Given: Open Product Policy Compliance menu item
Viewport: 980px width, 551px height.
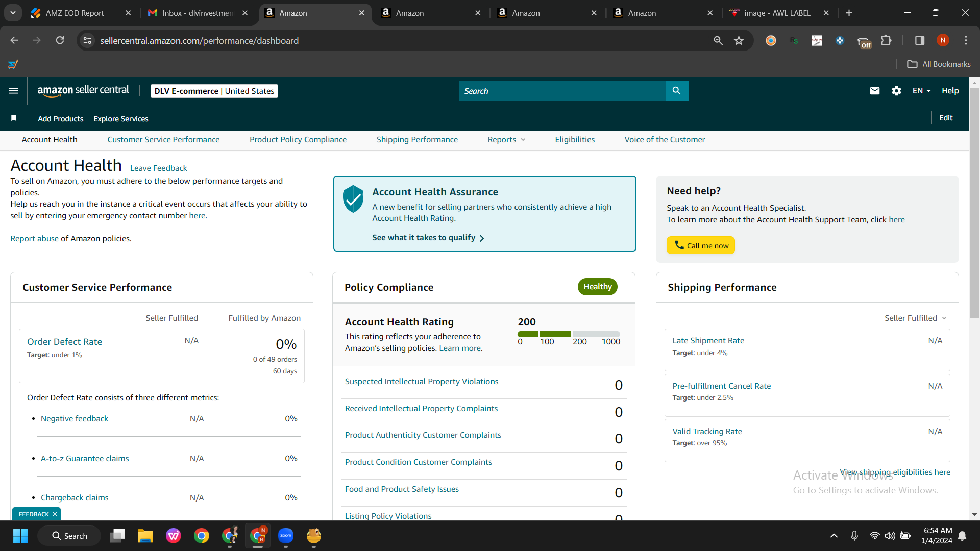Looking at the screenshot, I should coord(298,140).
